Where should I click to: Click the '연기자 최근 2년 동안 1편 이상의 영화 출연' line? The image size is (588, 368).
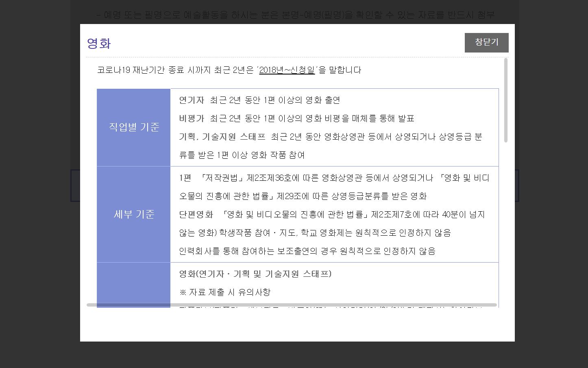(x=259, y=100)
